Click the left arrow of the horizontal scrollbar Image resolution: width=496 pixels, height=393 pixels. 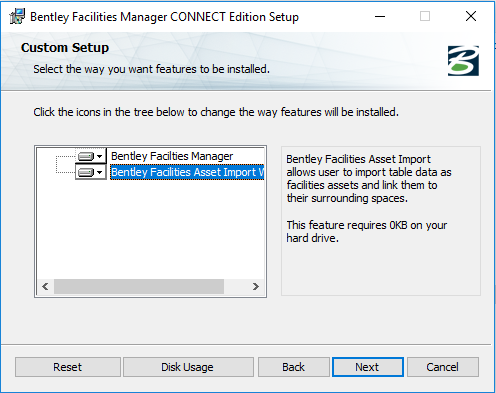coord(46,286)
